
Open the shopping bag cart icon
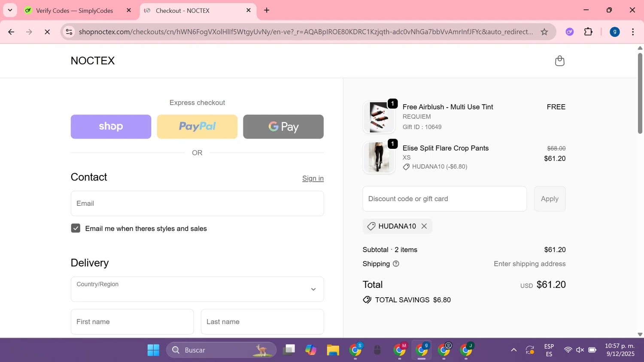tap(559, 61)
